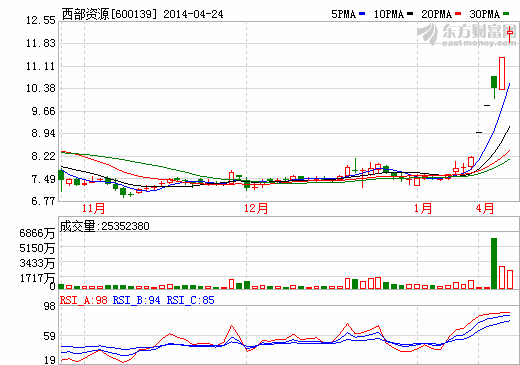Click the red 20PMA color swatch

(458, 14)
